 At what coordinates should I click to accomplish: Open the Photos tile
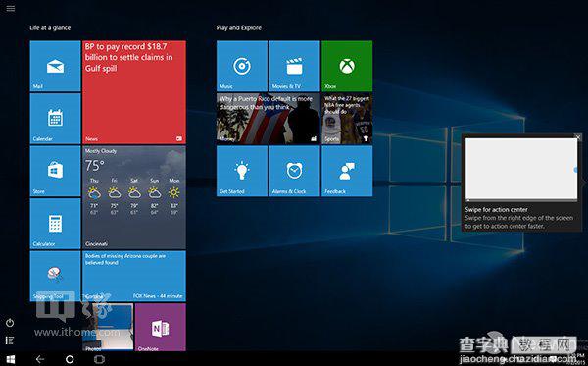click(x=108, y=328)
